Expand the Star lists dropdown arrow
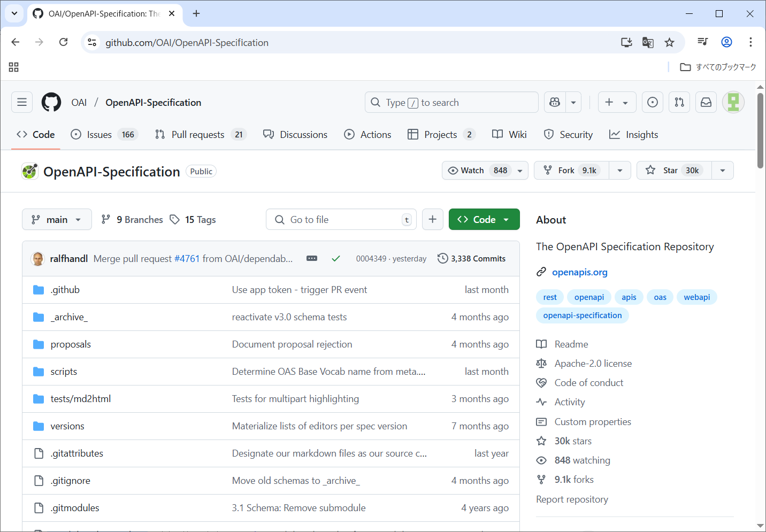 click(722, 171)
